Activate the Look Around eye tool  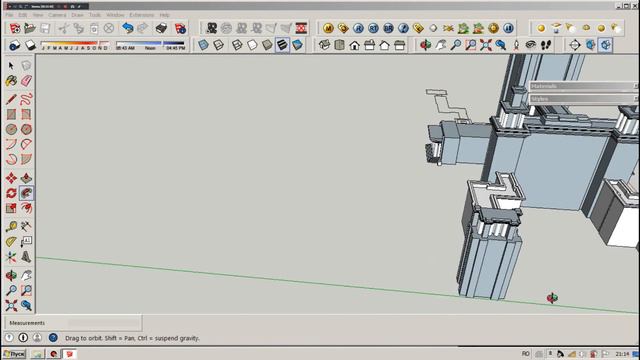coord(531,45)
